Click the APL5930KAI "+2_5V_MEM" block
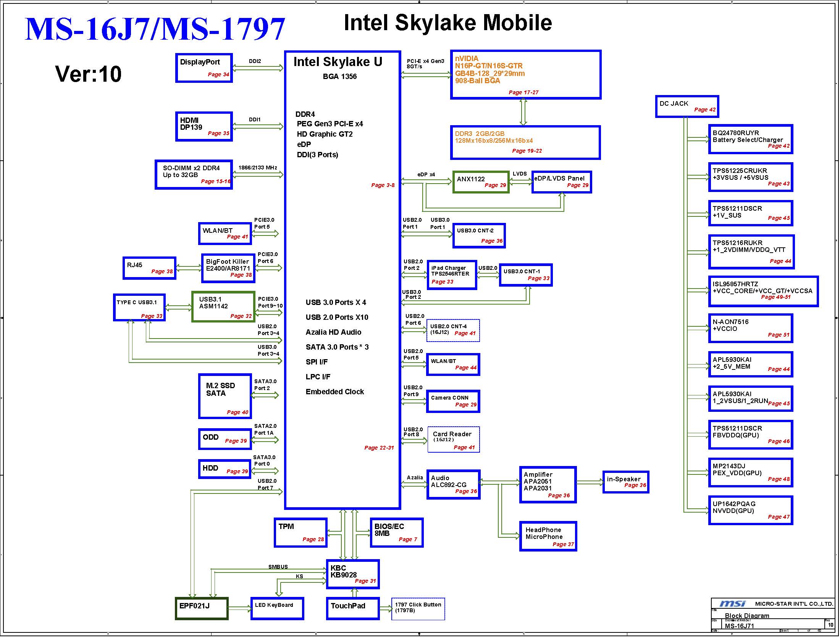Screen dimensions: 840x637 [751, 364]
